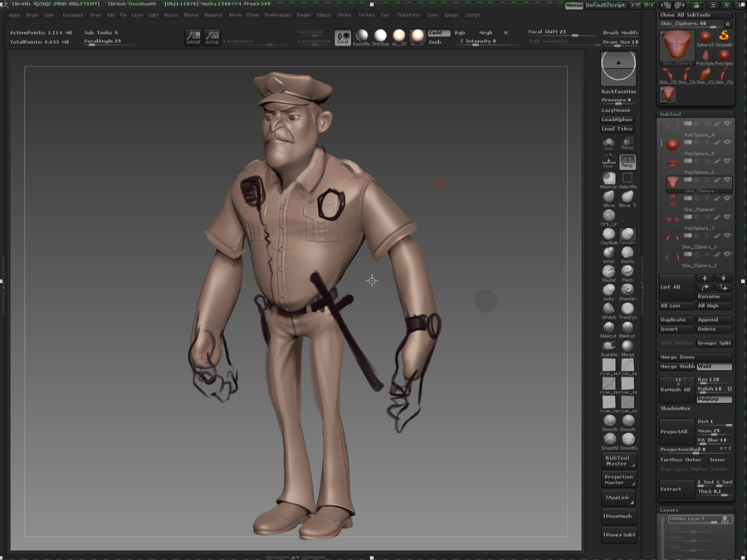Toggle the Floor grid
The width and height of the screenshot is (747, 560).
tap(608, 162)
